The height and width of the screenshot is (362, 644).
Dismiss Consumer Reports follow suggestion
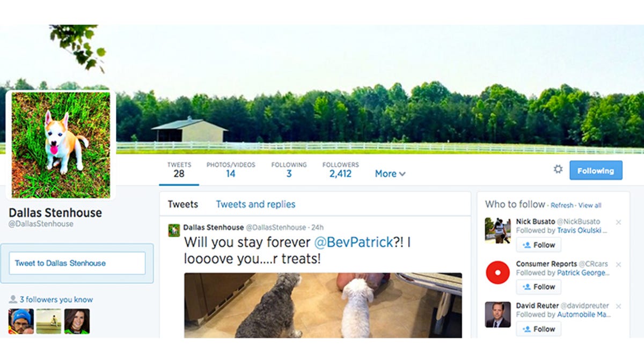pyautogui.click(x=618, y=264)
